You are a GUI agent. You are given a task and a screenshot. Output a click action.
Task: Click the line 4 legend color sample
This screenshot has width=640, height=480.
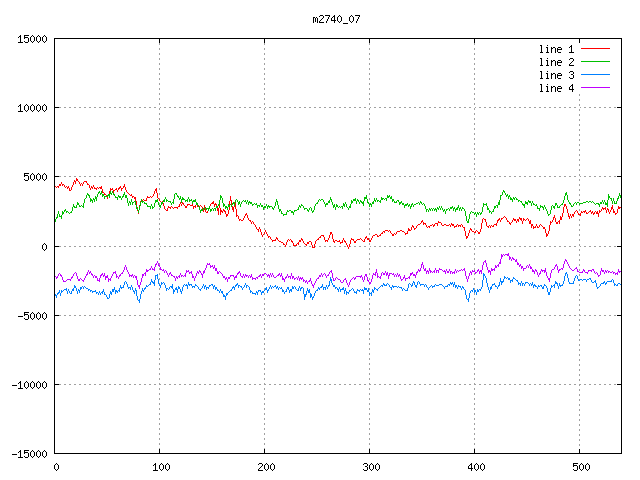click(x=596, y=88)
